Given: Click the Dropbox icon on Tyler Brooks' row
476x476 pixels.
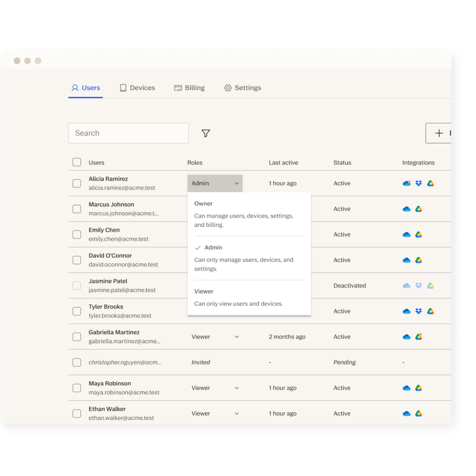Looking at the screenshot, I should (418, 311).
